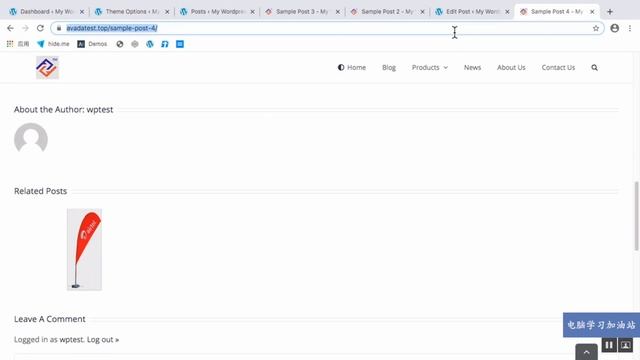The width and height of the screenshot is (640, 360).
Task: Open the Blog menu item
Action: point(389,67)
